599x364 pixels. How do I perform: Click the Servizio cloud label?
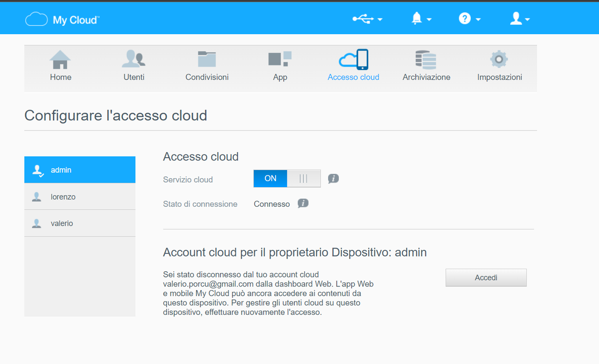[188, 180]
